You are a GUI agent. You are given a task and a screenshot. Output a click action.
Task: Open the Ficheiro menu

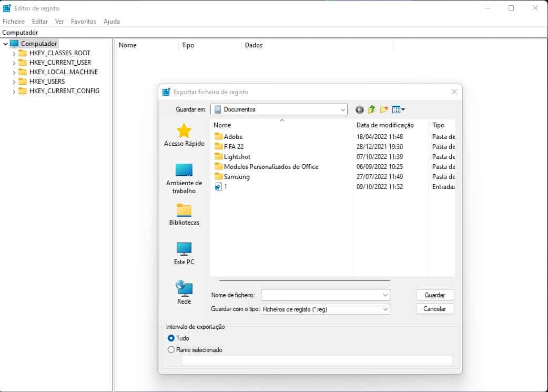(x=14, y=22)
